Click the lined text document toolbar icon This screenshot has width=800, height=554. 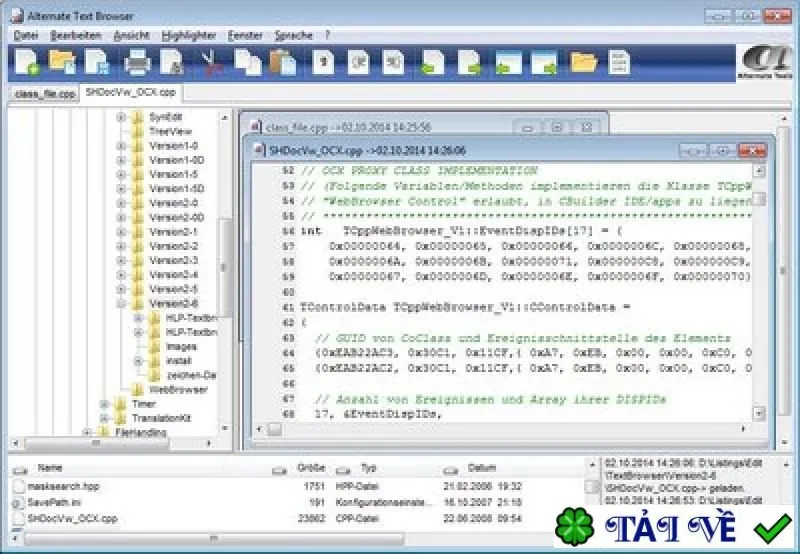click(619, 63)
